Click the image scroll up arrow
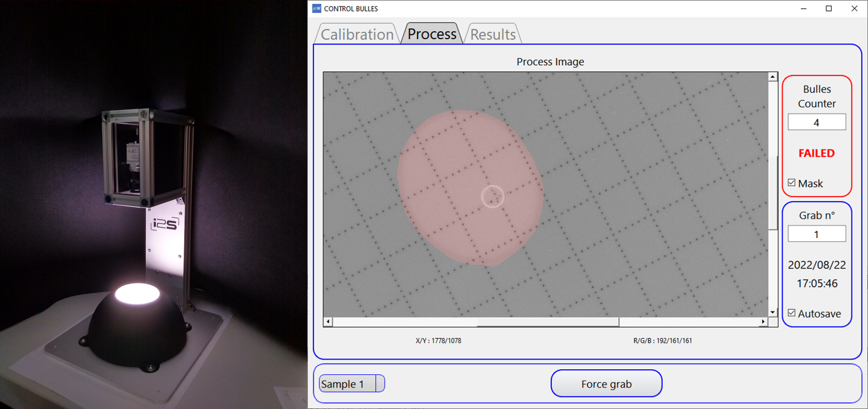 [x=773, y=77]
